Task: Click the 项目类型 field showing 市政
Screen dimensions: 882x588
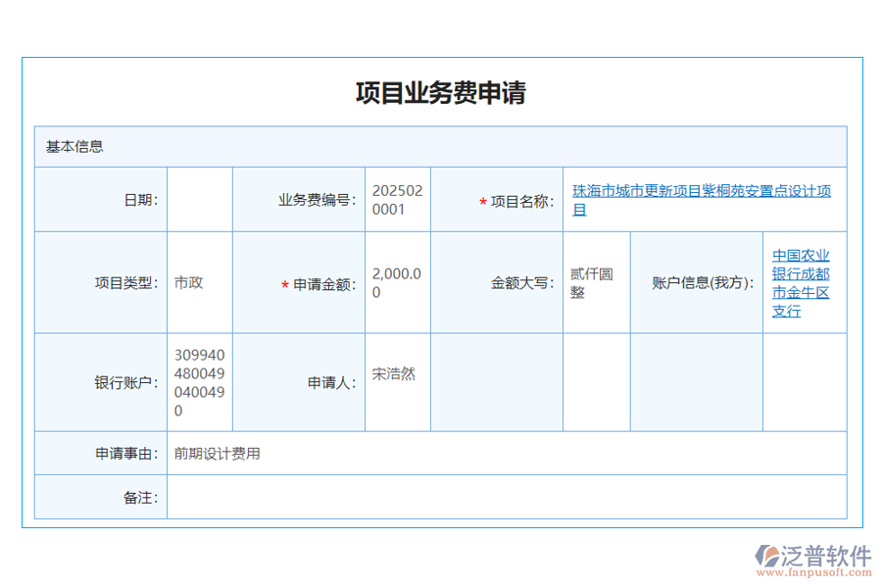Action: [x=199, y=282]
